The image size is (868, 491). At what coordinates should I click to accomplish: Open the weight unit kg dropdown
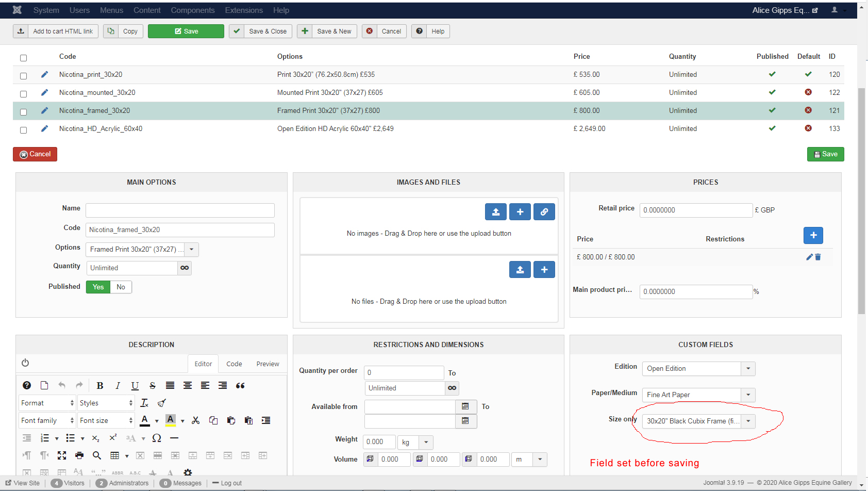415,443
